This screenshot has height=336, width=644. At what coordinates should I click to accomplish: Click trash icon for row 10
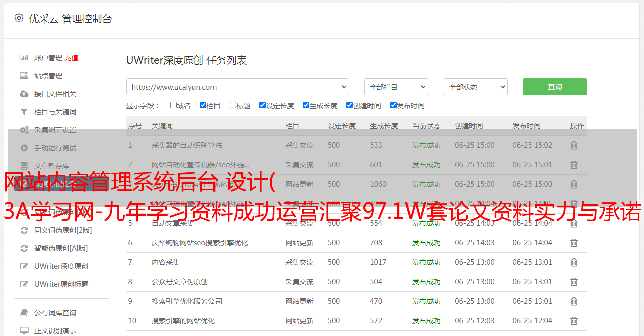pyautogui.click(x=574, y=321)
